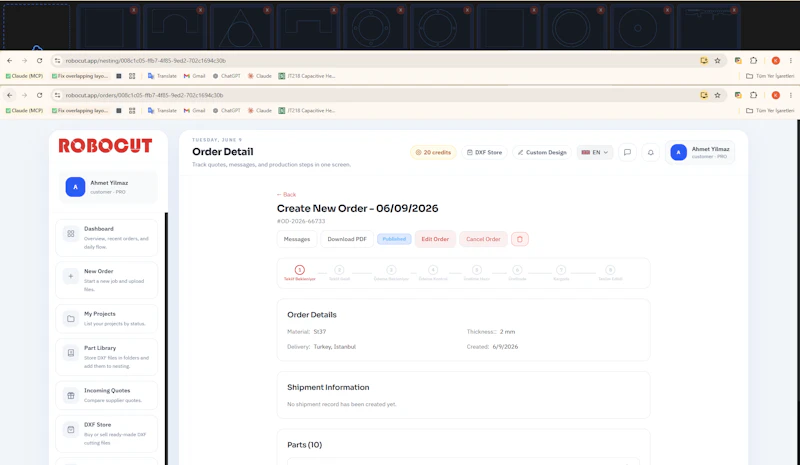Bookmark the robocut.app/orders page with star
The width and height of the screenshot is (800, 465).
(717, 95)
